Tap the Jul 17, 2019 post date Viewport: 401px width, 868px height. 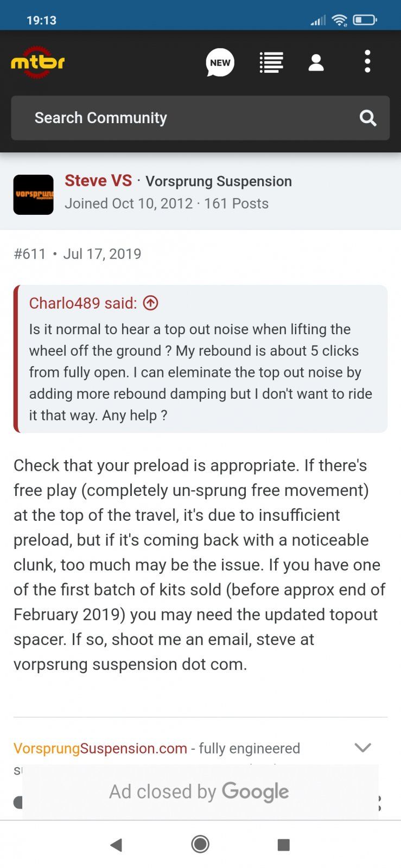(102, 254)
